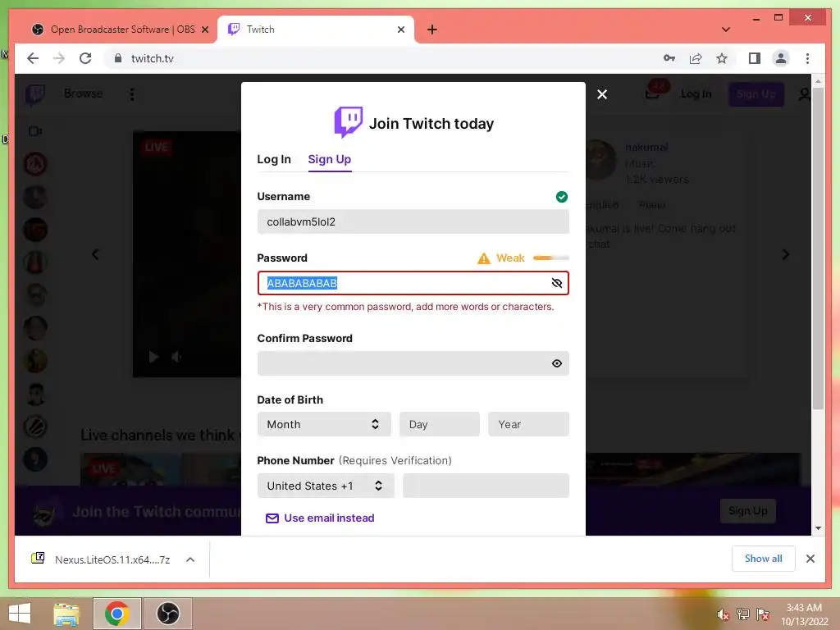Click the site lock icon beside twitch.tv
This screenshot has height=630, width=840.
[118, 58]
